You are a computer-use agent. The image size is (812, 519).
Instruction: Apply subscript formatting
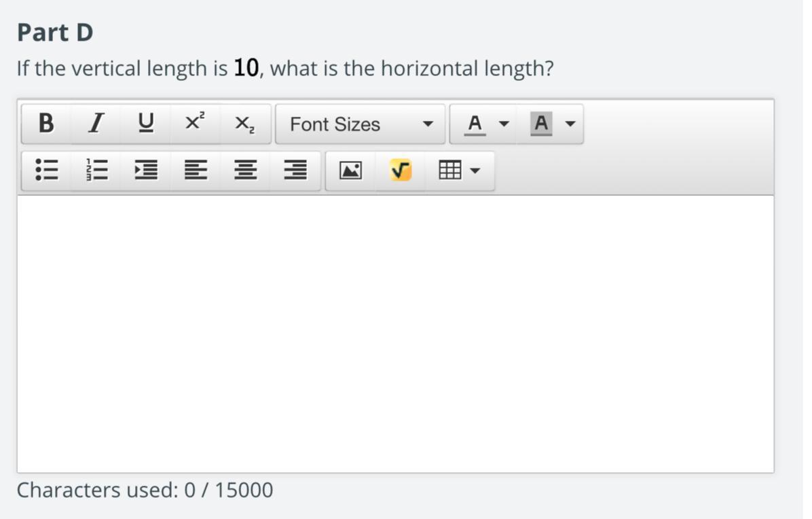(245, 124)
